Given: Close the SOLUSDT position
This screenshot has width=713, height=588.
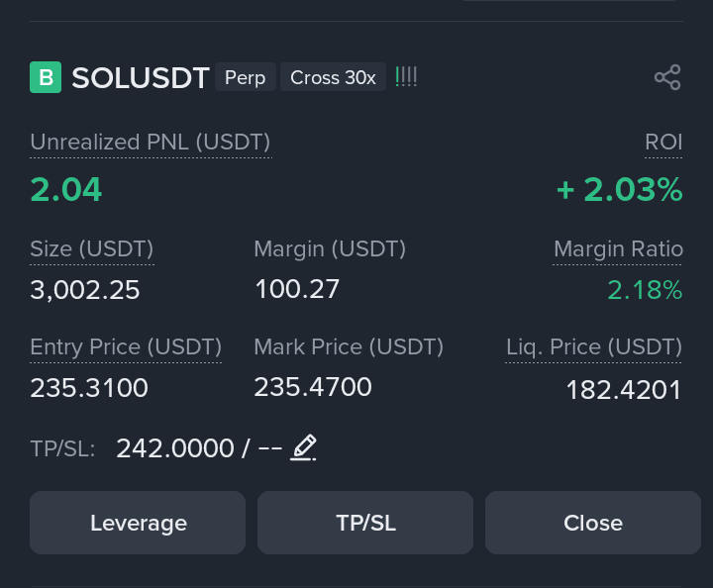Looking at the screenshot, I should [x=593, y=523].
